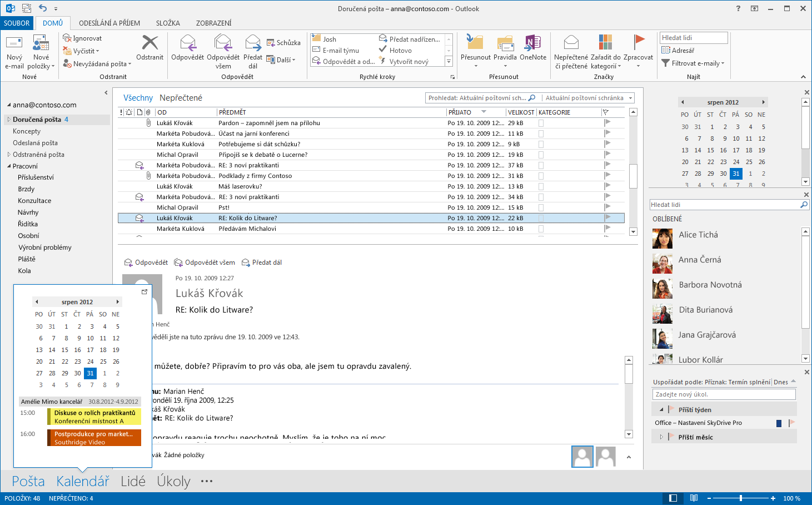
Task: Mark the Office SkyDrive Pro task flag complete
Action: point(791,423)
